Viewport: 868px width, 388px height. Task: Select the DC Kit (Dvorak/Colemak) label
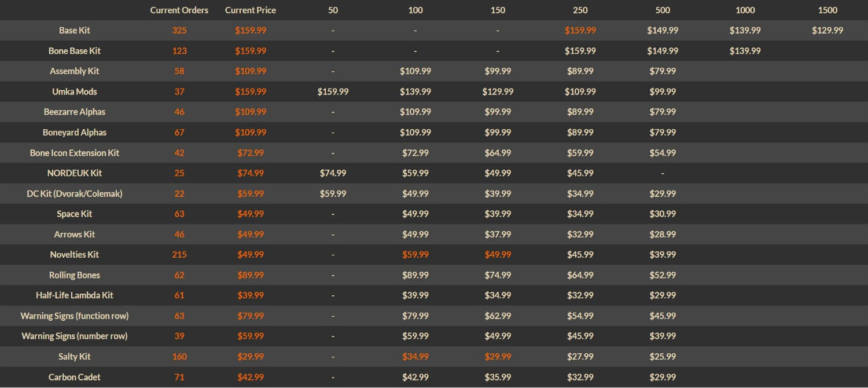pos(75,193)
